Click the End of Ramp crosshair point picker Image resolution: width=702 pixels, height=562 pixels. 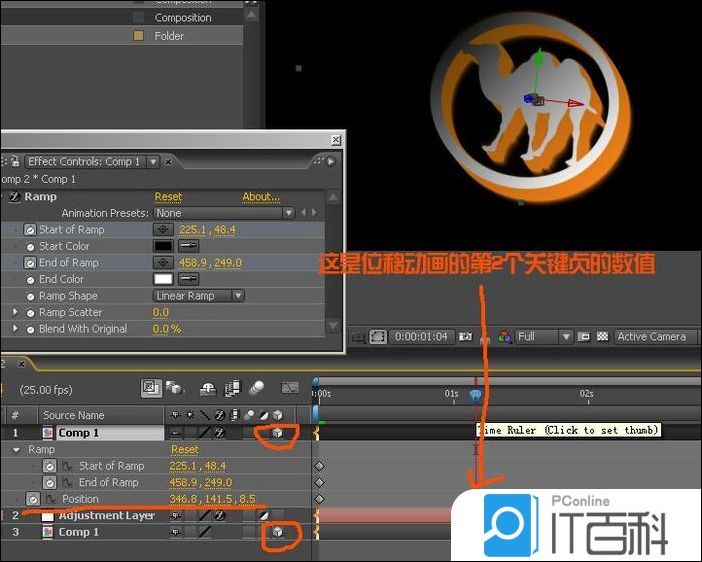(x=163, y=262)
